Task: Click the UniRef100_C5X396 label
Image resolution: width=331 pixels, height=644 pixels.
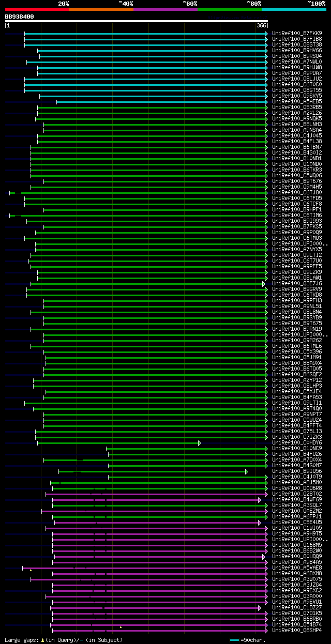Action: point(297,351)
